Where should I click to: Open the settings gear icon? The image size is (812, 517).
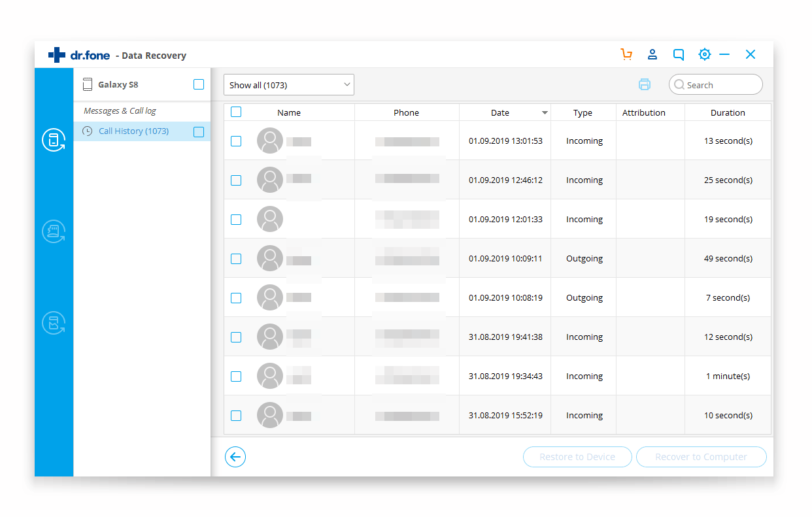tap(704, 55)
